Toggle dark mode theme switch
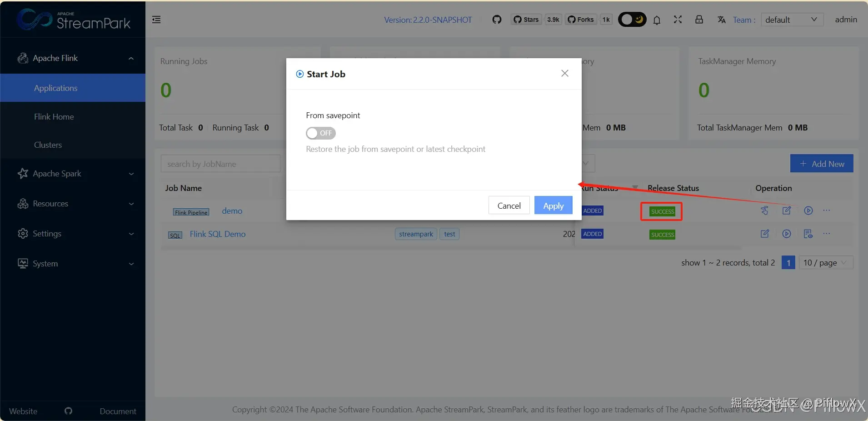This screenshot has height=421, width=868. [x=632, y=20]
